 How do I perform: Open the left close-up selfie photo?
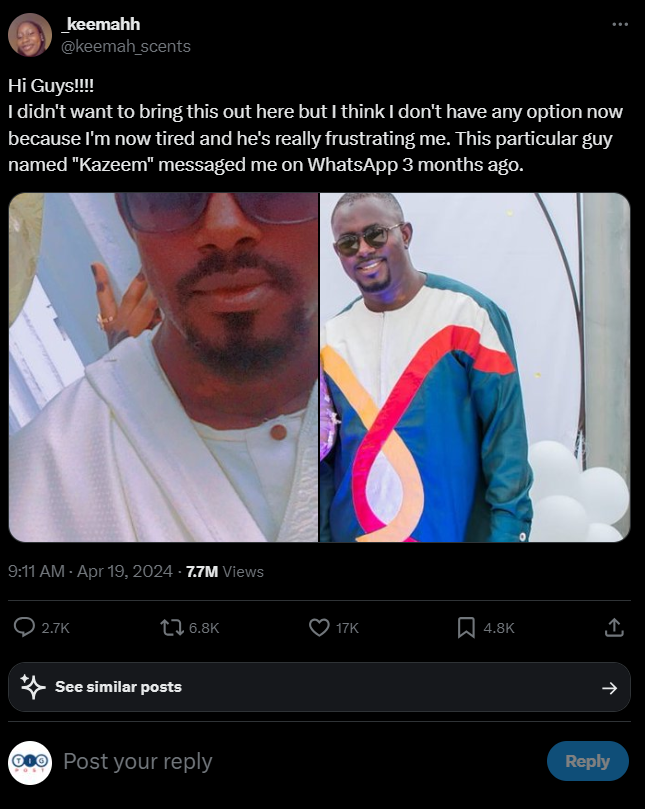(164, 367)
